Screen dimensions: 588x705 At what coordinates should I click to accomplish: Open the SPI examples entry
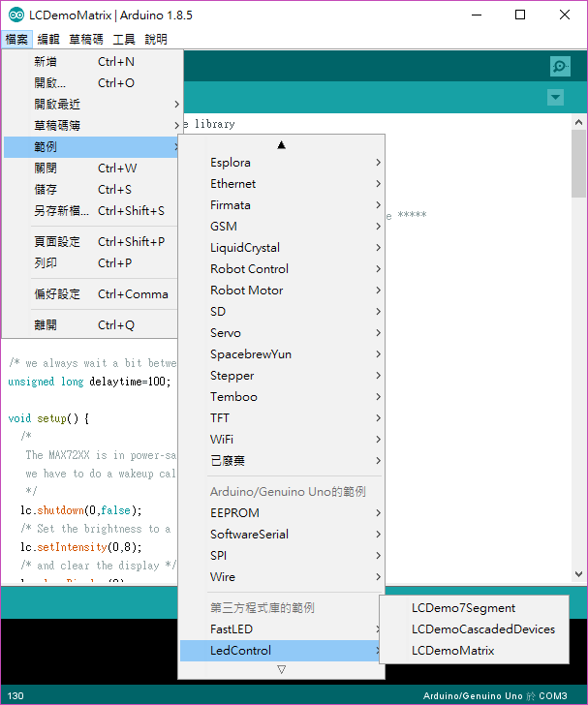[x=282, y=555]
